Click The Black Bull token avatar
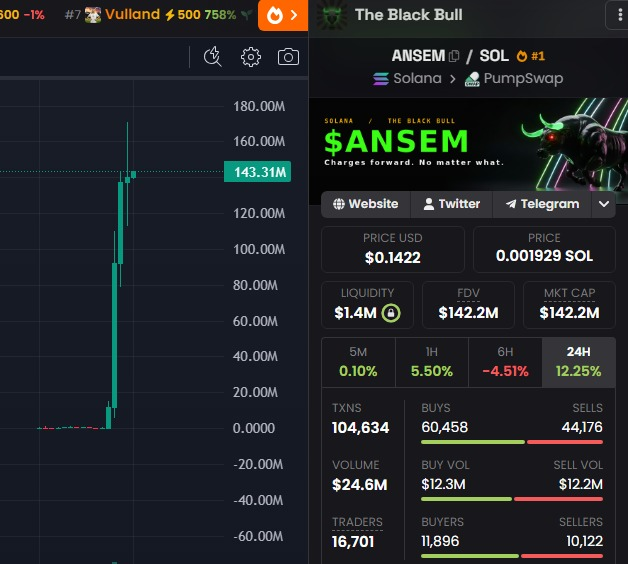 pyautogui.click(x=331, y=15)
